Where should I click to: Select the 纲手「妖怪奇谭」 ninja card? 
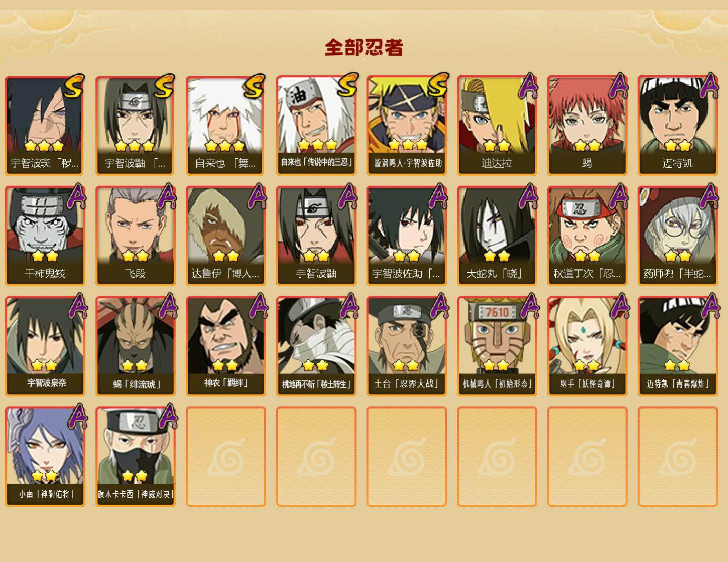pos(587,346)
